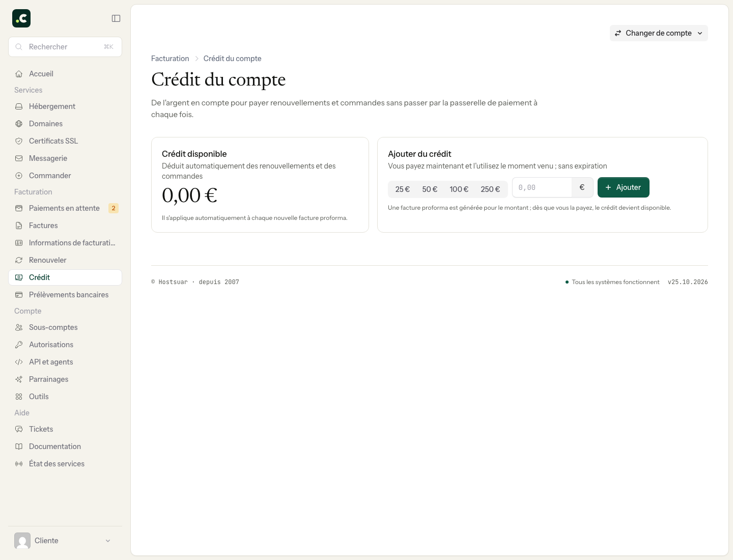Focus the credit amount input field

pos(542,187)
